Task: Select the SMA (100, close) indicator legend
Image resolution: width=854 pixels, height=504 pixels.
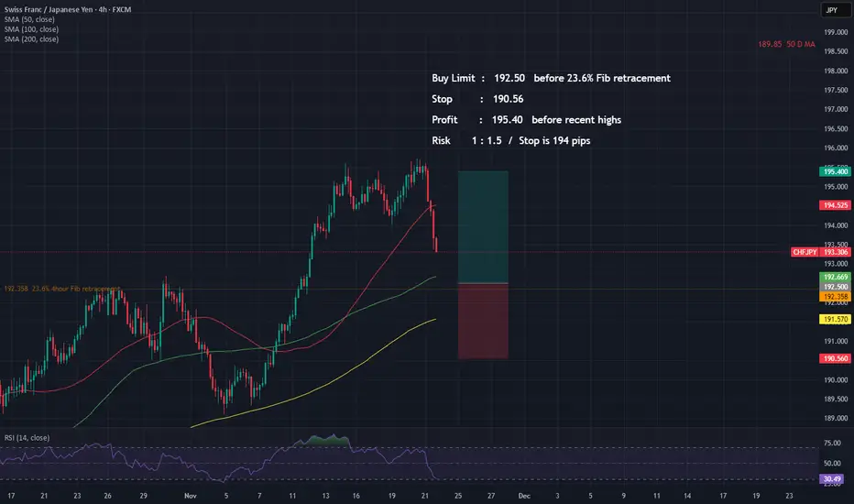Action: pyautogui.click(x=31, y=29)
